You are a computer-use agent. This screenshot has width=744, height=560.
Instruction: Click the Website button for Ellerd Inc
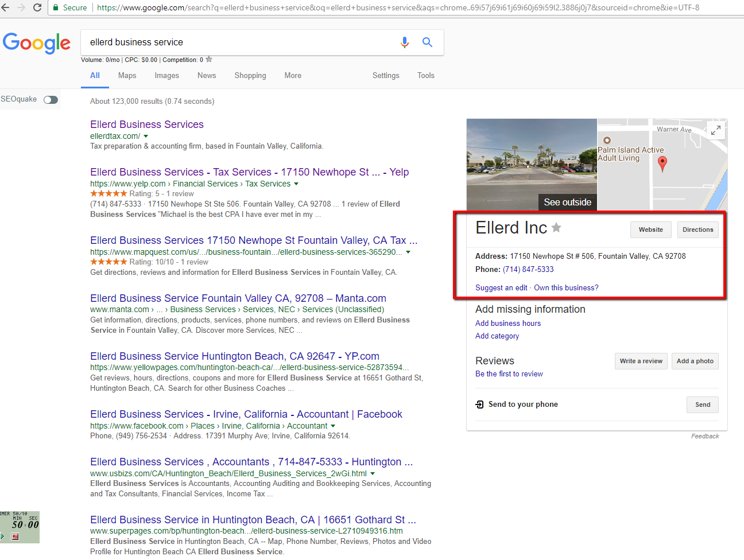pos(650,230)
